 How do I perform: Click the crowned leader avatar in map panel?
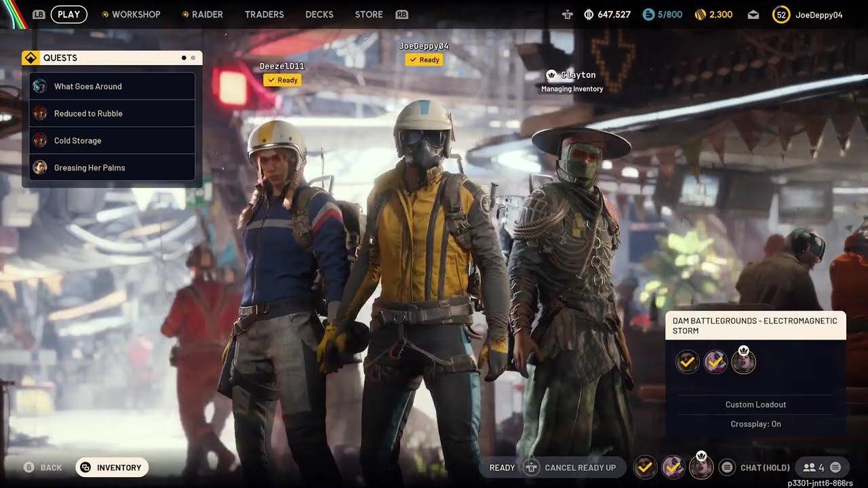point(743,361)
